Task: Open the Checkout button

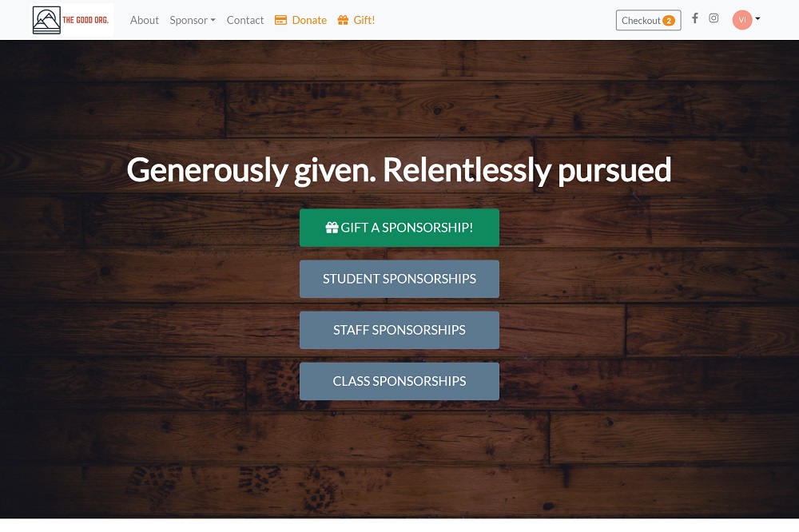Action: 648,21
